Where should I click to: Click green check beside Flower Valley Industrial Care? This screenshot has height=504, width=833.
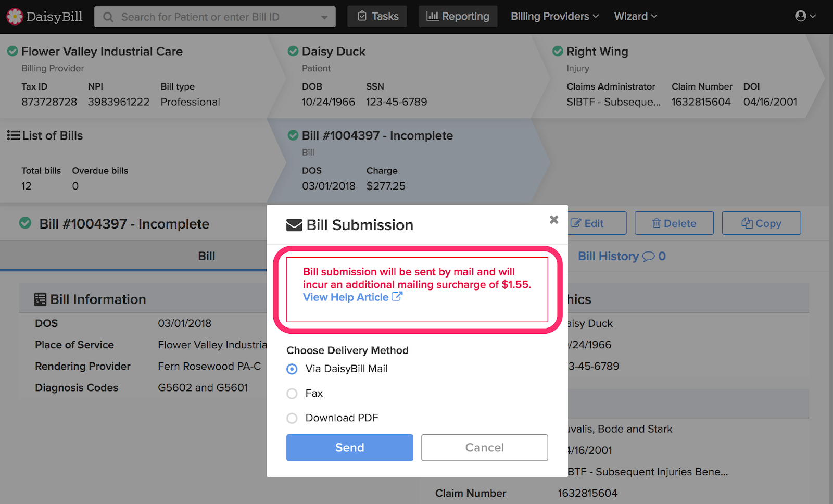tap(12, 51)
